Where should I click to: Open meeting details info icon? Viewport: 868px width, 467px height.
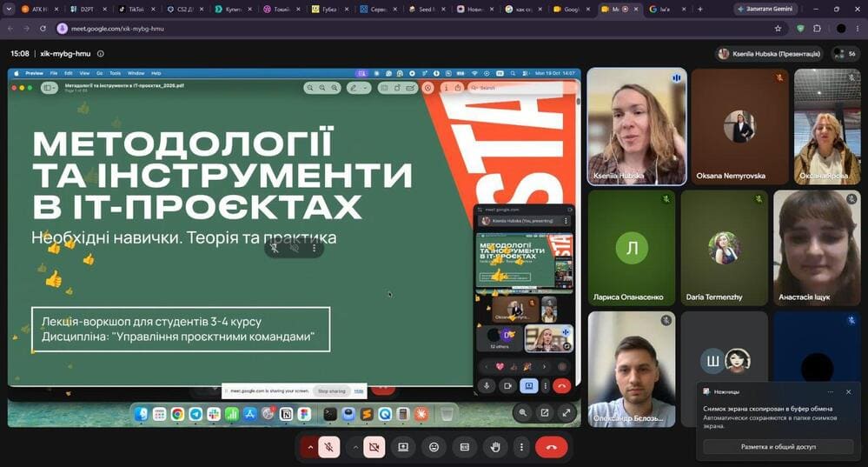(x=101, y=54)
